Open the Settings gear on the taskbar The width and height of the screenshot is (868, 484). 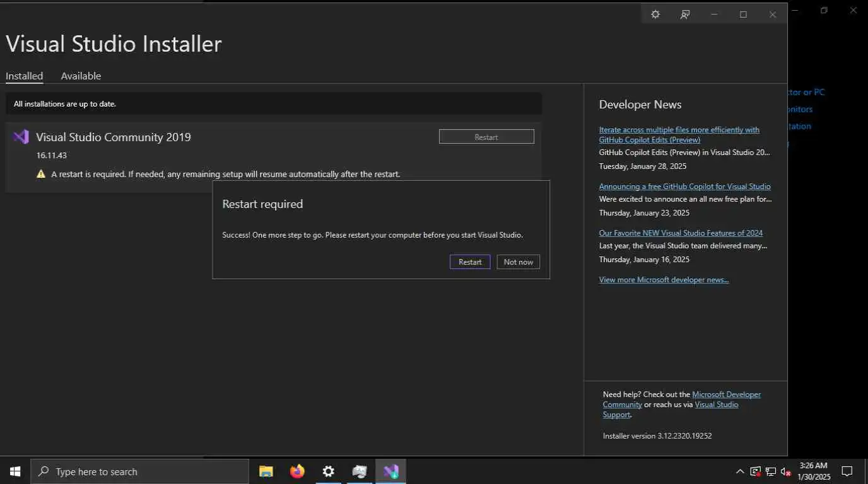328,471
